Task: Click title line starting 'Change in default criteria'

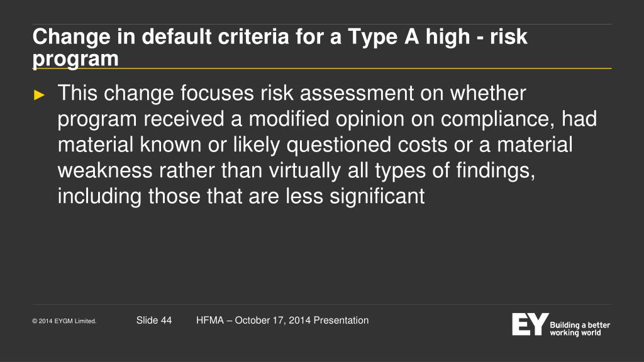Action: point(280,37)
